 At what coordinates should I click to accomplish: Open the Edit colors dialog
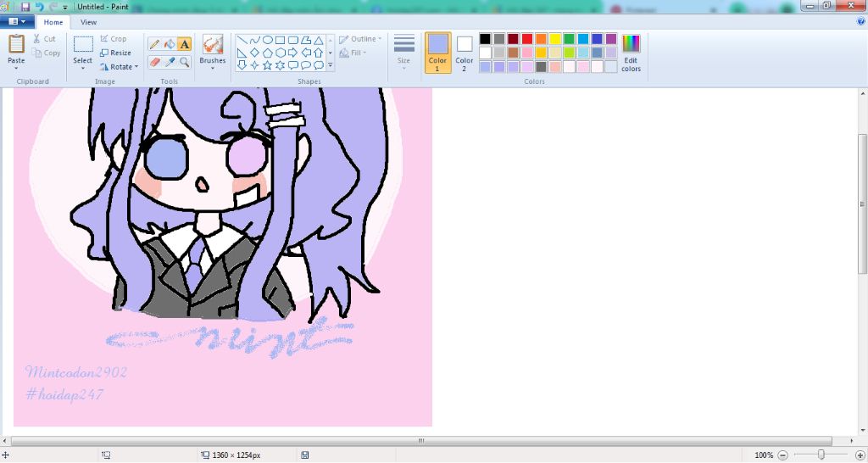[x=631, y=53]
